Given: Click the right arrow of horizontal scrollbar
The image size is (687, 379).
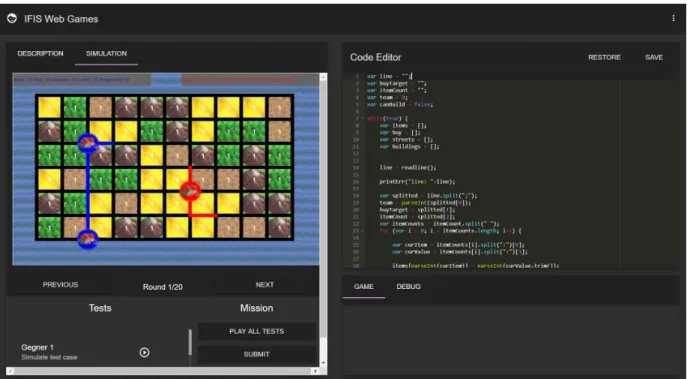Looking at the screenshot, I should click(316, 371).
